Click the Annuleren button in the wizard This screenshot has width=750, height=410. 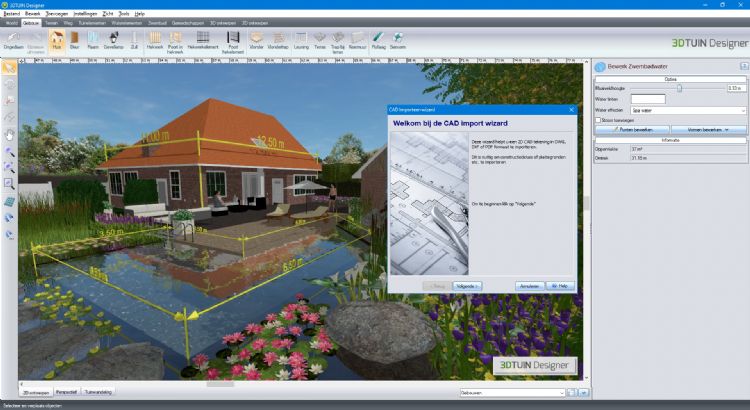(530, 285)
